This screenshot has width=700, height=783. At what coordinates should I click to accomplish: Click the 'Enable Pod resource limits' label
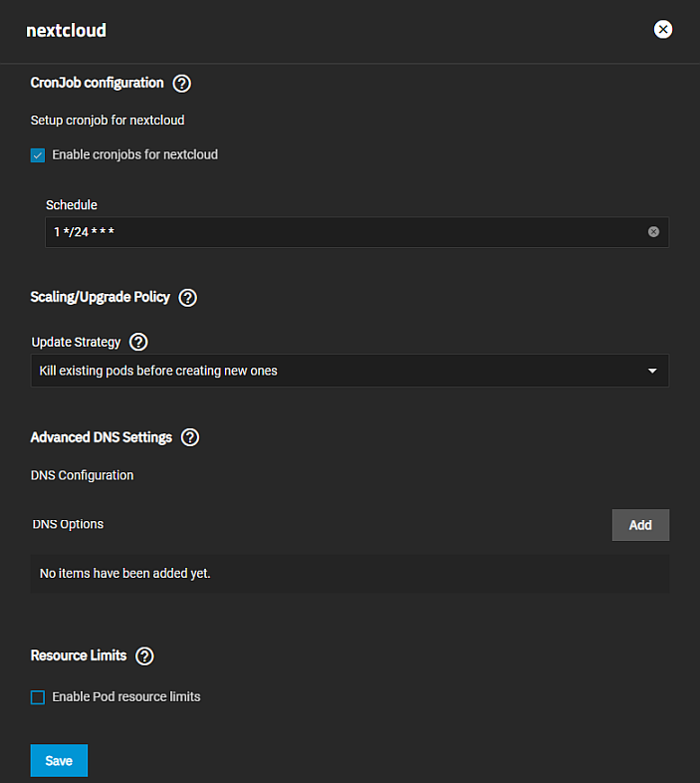(126, 696)
